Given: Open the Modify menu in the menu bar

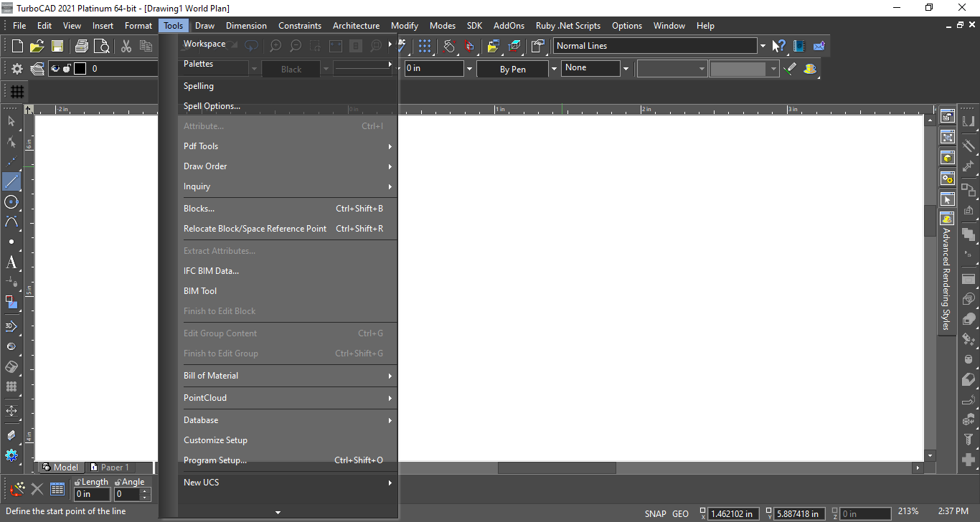Looking at the screenshot, I should pos(405,26).
